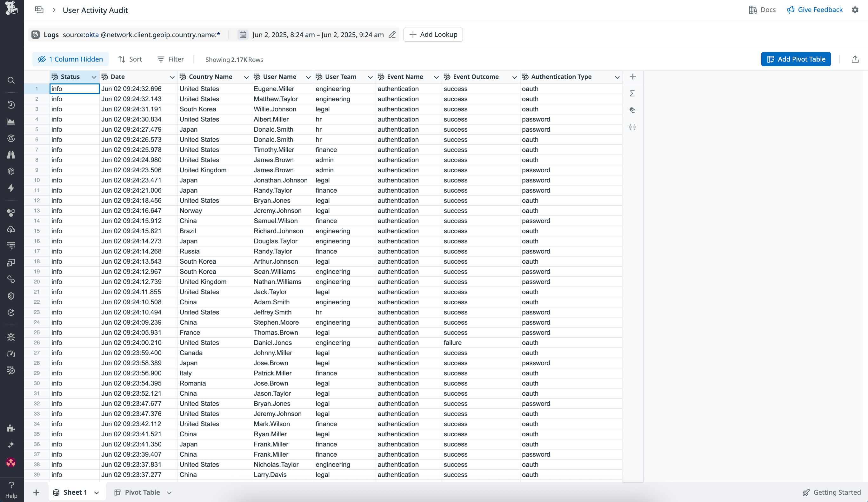This screenshot has height=502, width=868.
Task: Open the calendar icon for the time range
Action: point(243,35)
